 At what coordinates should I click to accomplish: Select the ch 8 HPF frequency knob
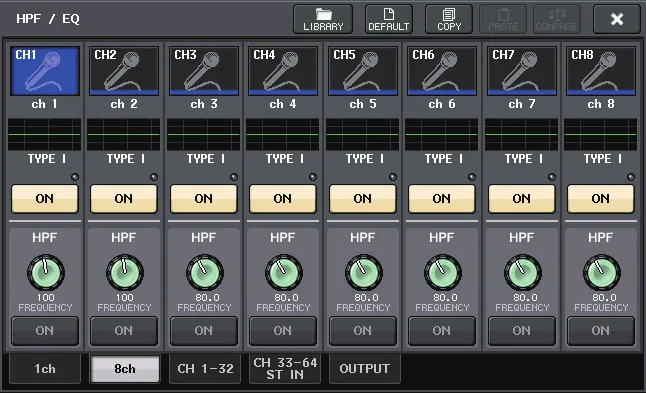(x=602, y=273)
